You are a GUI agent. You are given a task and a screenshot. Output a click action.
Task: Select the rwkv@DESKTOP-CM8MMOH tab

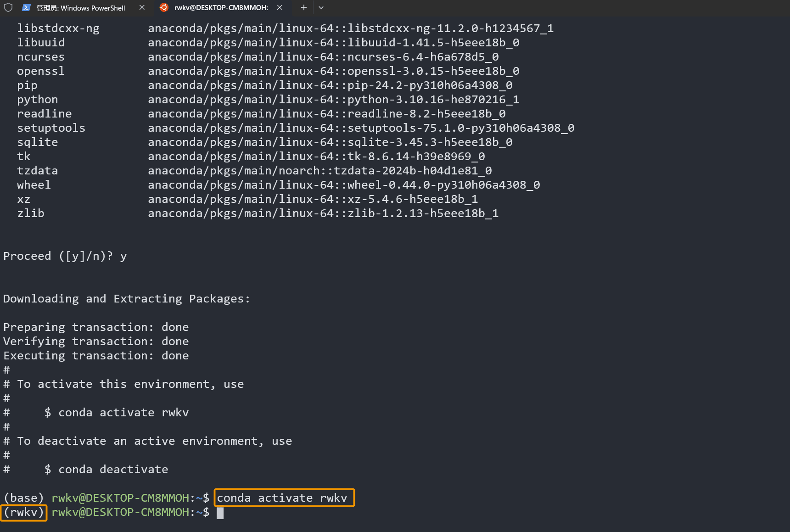click(221, 8)
